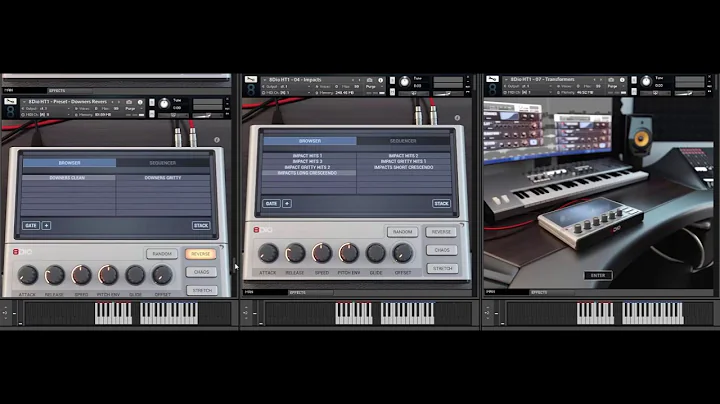Image resolution: width=720 pixels, height=404 pixels.
Task: Select Browser tab in Impacts panel
Action: coord(310,141)
